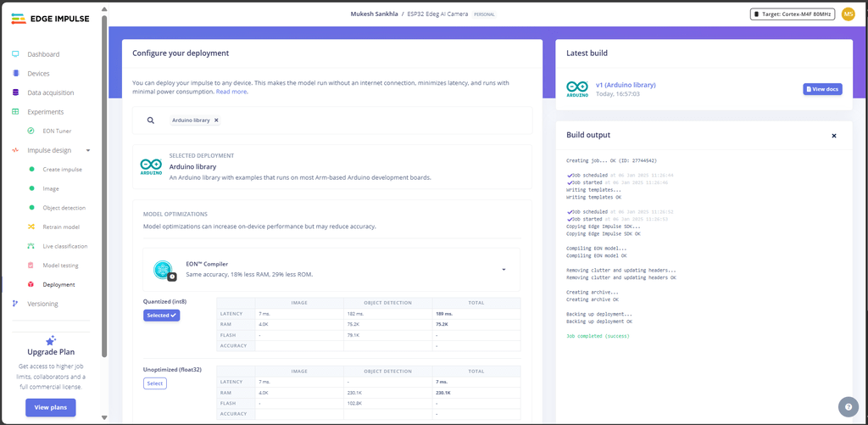Click the green Image status dot
Image resolution: width=868 pixels, height=425 pixels.
click(x=31, y=188)
